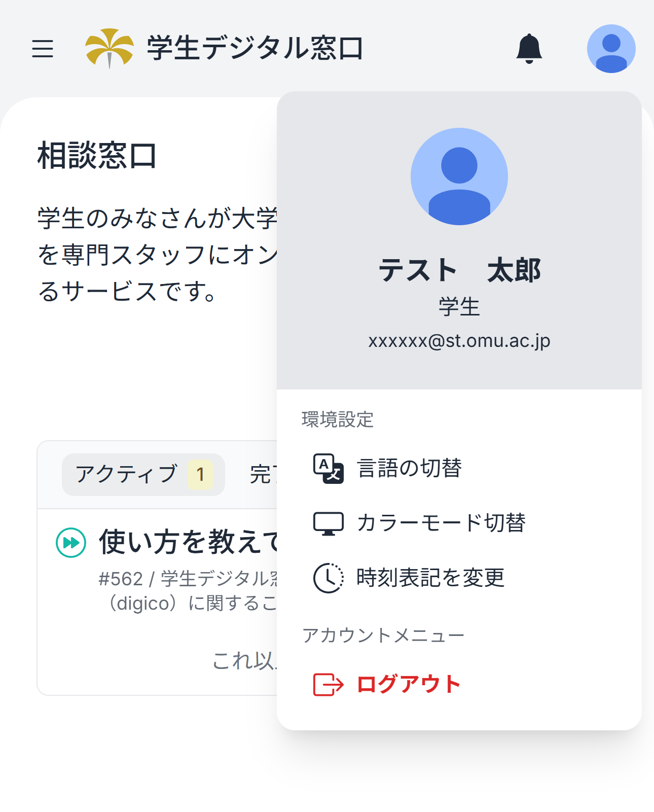Choose 時刻表記を変更 option
Screen dimensions: 654x812
pyautogui.click(x=430, y=578)
